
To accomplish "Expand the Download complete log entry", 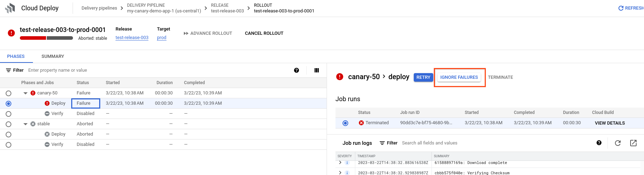I will pyautogui.click(x=340, y=163).
